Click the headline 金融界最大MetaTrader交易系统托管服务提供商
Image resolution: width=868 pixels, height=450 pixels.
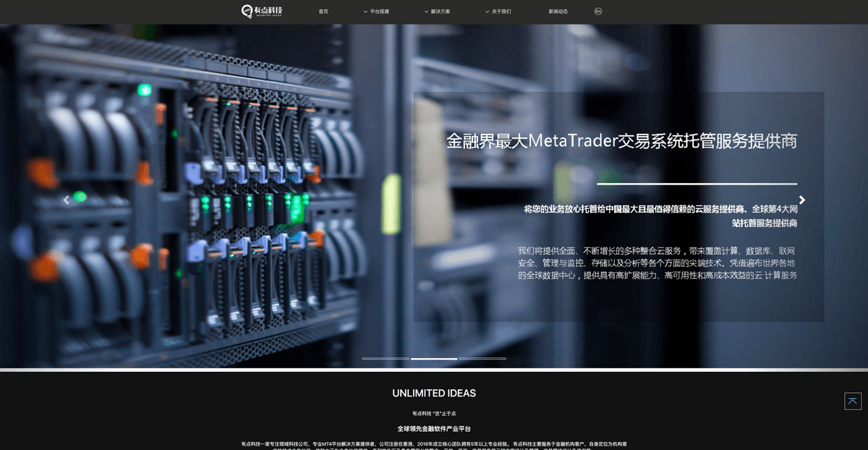coord(622,140)
